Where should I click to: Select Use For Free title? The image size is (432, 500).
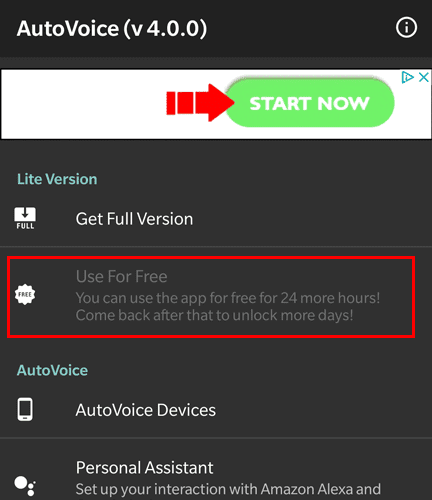[x=121, y=276]
